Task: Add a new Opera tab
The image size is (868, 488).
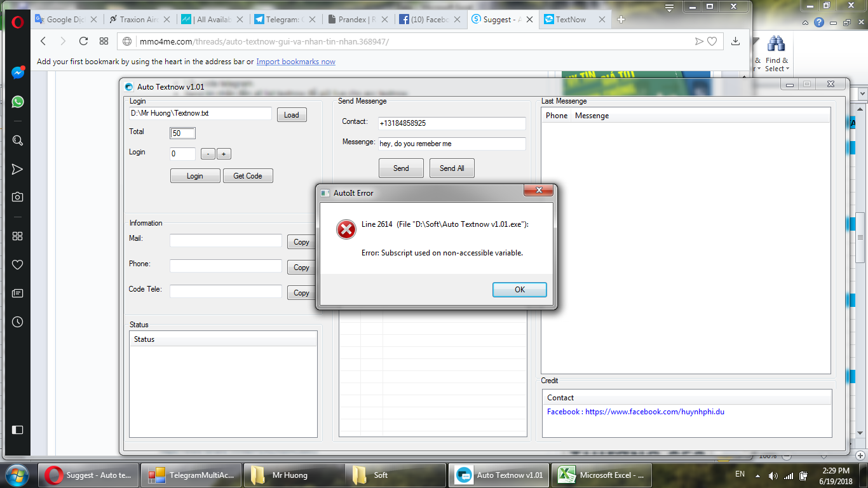Action: 621,19
